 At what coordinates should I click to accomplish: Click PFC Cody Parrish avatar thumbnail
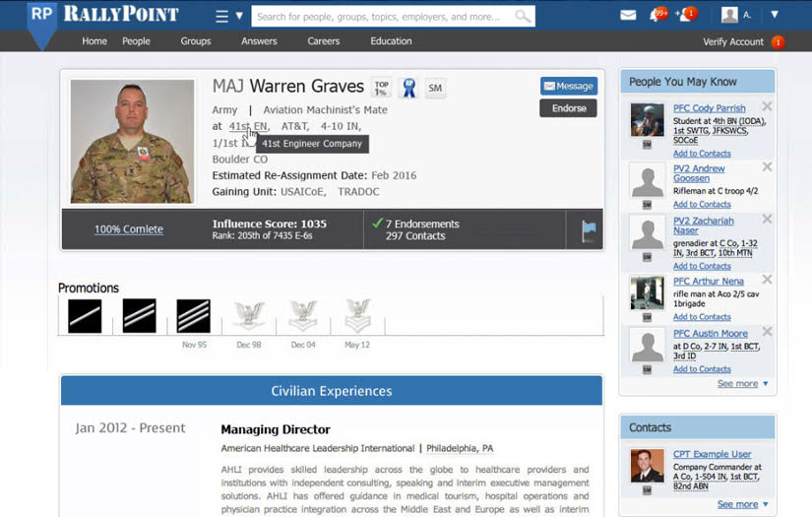647,120
